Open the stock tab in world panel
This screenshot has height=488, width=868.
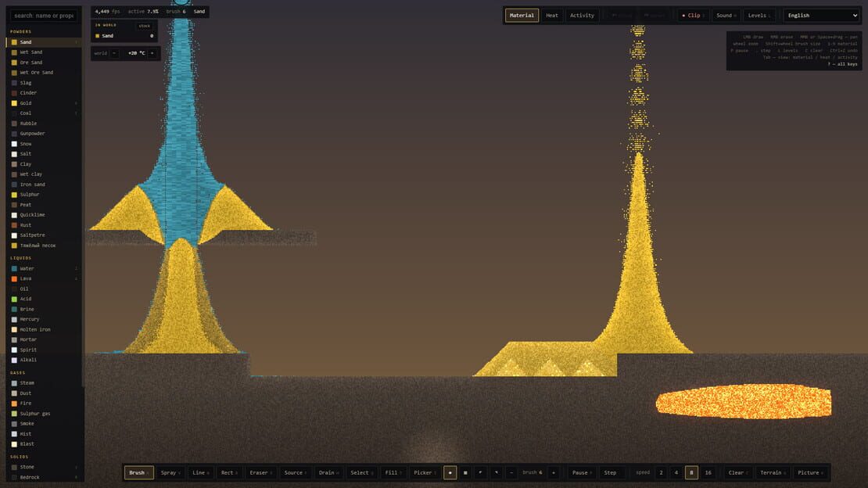pos(145,26)
